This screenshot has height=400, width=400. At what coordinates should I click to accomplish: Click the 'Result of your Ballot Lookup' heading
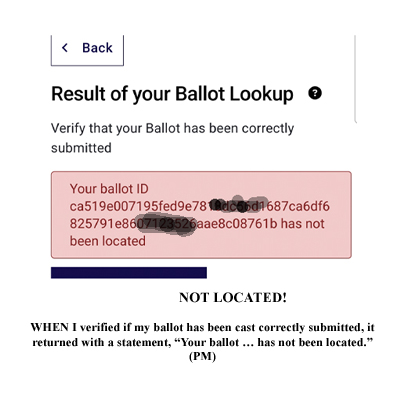click(x=172, y=94)
